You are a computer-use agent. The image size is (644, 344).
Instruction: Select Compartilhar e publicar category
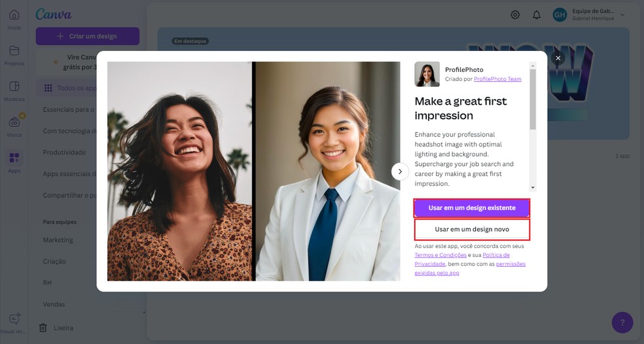click(x=69, y=195)
